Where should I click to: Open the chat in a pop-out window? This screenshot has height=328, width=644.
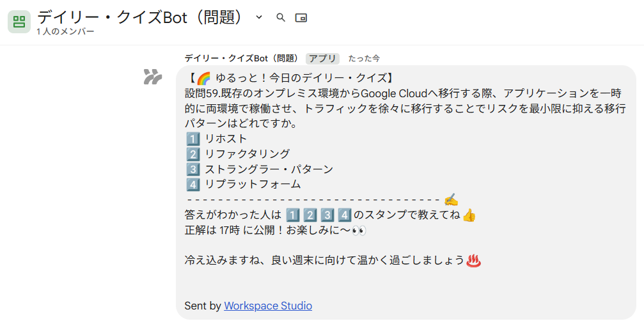click(x=301, y=17)
